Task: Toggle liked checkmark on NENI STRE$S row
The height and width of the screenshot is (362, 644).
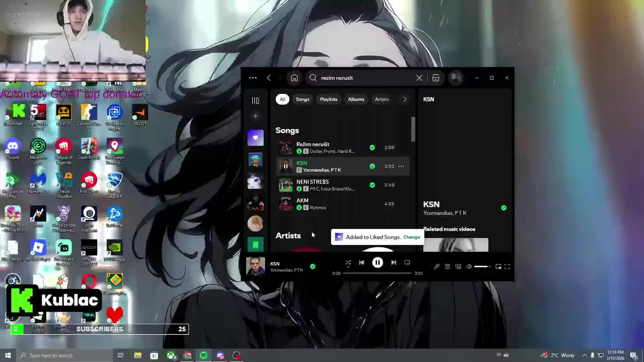Action: [x=372, y=185]
